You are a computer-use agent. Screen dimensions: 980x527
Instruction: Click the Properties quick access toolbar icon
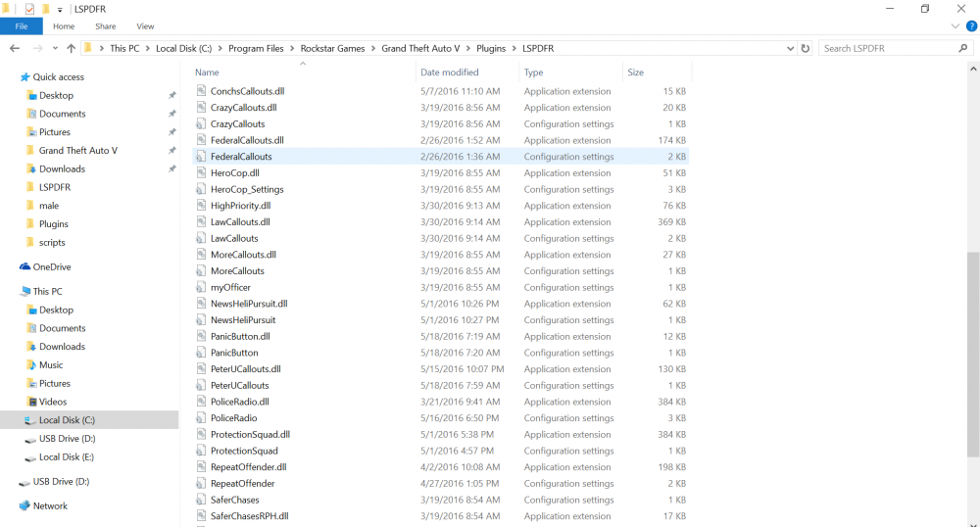pos(29,9)
